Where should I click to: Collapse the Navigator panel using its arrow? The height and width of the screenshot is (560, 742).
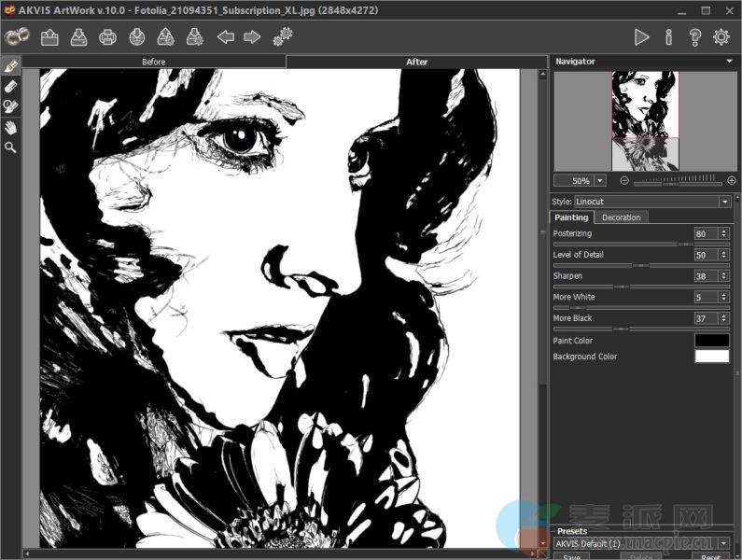click(729, 62)
